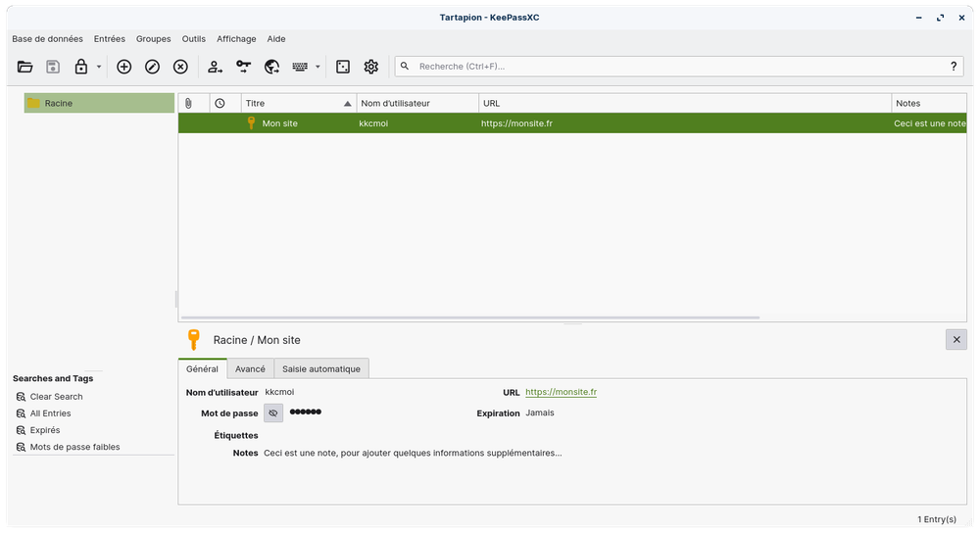The width and height of the screenshot is (980, 534).
Task: Lock the database with the padlock icon
Action: pyautogui.click(x=81, y=67)
